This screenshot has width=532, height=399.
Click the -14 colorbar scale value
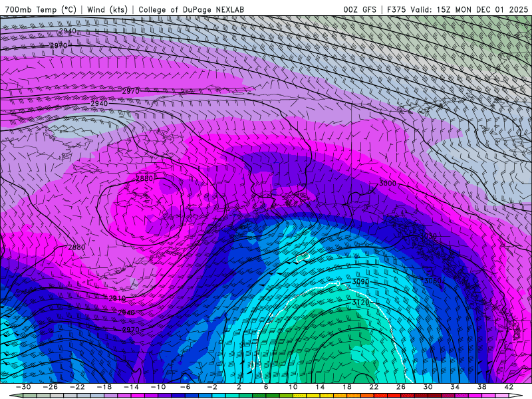pyautogui.click(x=131, y=387)
